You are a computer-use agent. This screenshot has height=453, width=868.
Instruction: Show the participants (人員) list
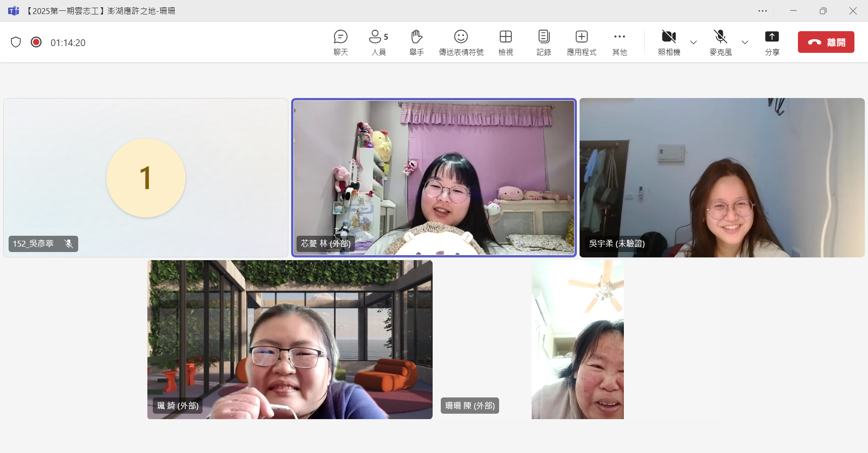378,42
